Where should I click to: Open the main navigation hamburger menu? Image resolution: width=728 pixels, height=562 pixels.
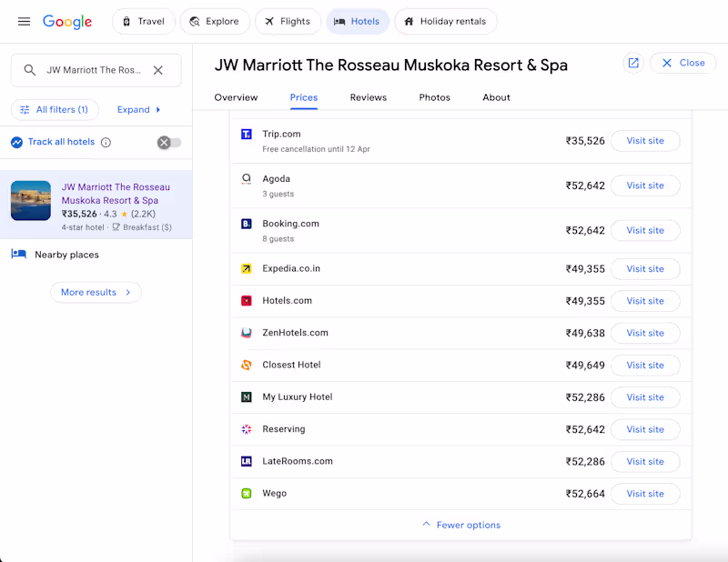point(24,23)
